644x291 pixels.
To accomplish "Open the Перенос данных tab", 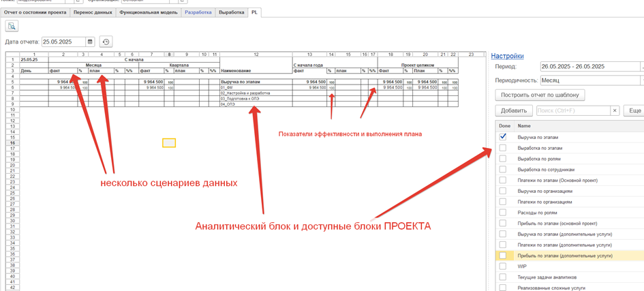I will point(93,12).
